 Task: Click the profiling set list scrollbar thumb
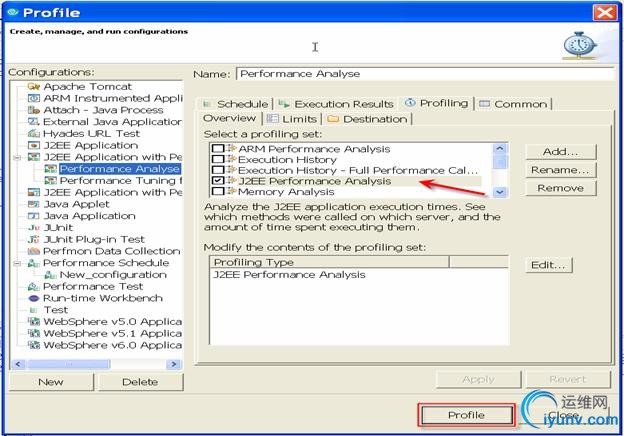(x=500, y=162)
